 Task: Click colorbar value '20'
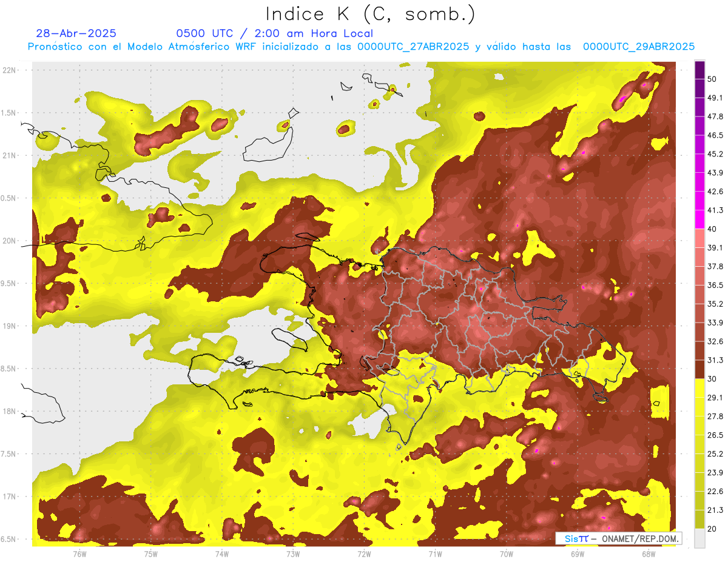pyautogui.click(x=713, y=529)
